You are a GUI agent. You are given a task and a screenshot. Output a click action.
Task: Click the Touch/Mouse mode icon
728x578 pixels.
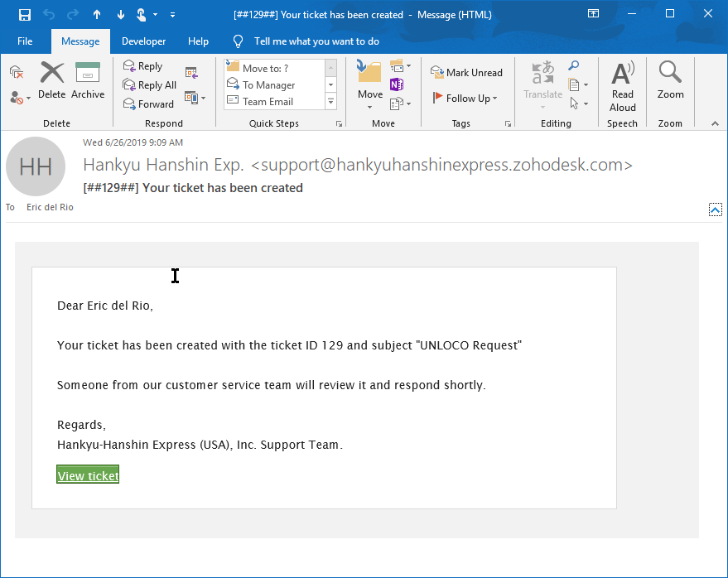tap(142, 15)
